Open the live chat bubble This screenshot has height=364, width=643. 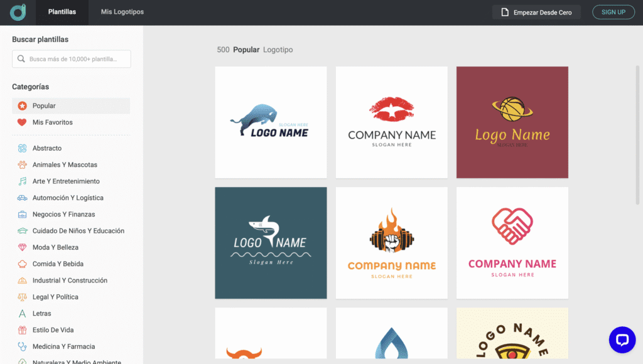[622, 340]
